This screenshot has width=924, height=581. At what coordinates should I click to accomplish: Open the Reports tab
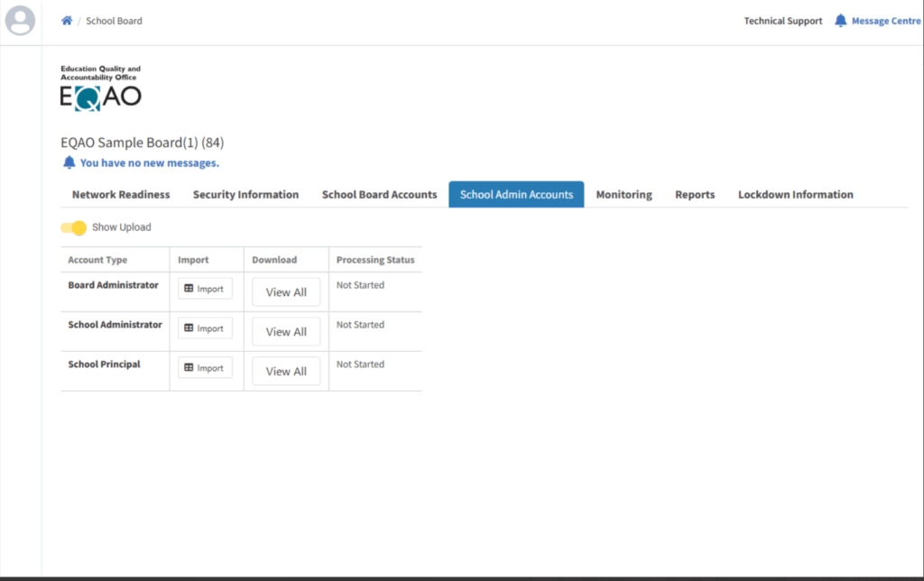(x=695, y=195)
